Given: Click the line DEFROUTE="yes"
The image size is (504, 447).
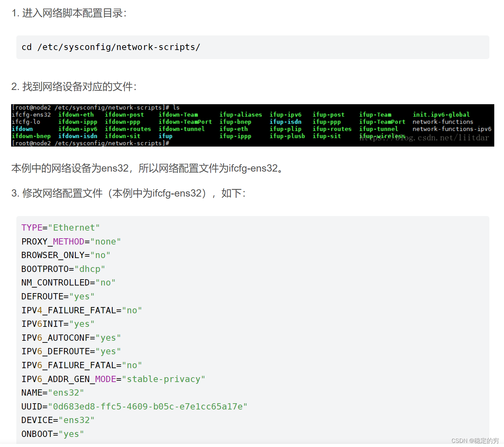Looking at the screenshot, I should click(58, 297).
